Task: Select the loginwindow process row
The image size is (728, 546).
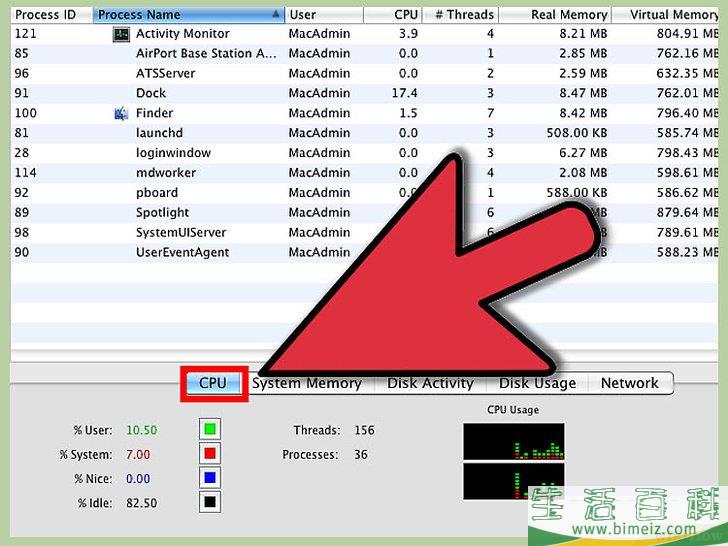Action: (364, 153)
